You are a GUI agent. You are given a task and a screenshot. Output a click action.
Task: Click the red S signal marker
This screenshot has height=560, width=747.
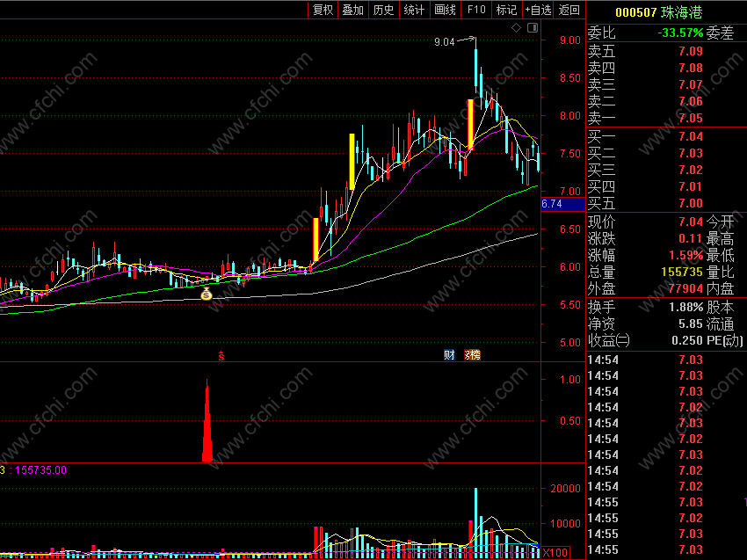(221, 355)
